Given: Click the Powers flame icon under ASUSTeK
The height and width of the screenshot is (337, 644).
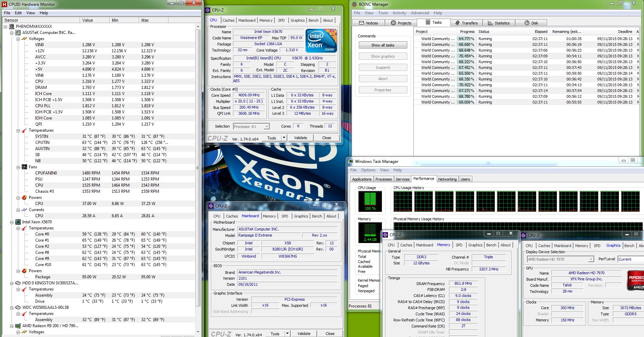Looking at the screenshot, I should (x=24, y=198).
